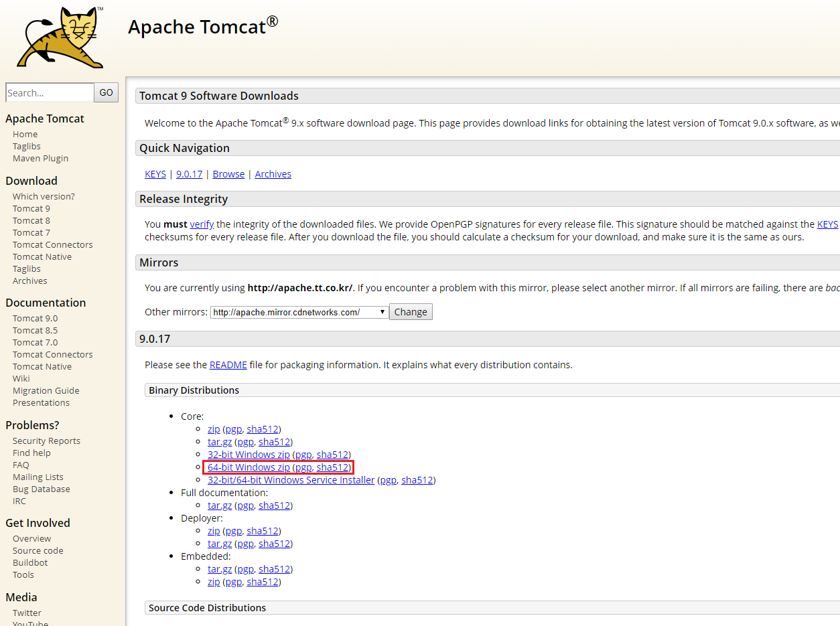Open Find help under Problems?
840x626 pixels.
point(31,453)
